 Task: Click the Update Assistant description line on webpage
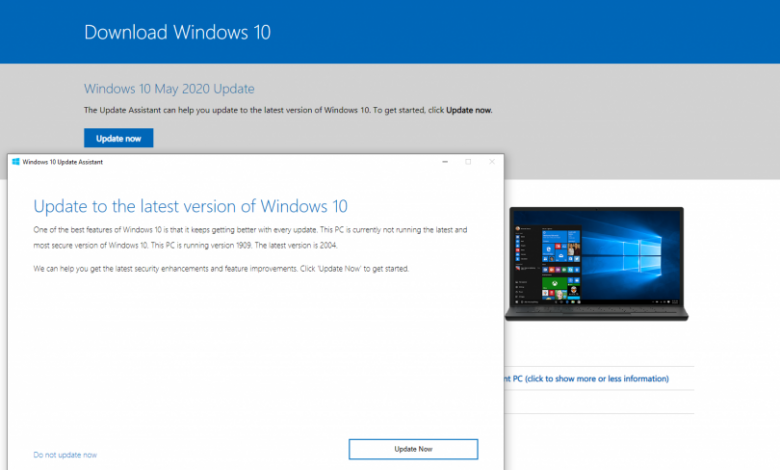coord(288,110)
